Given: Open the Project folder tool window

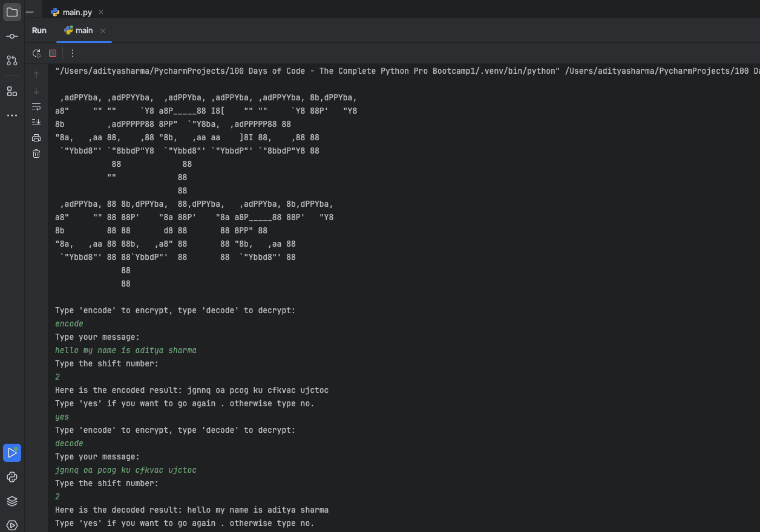Looking at the screenshot, I should pos(12,12).
